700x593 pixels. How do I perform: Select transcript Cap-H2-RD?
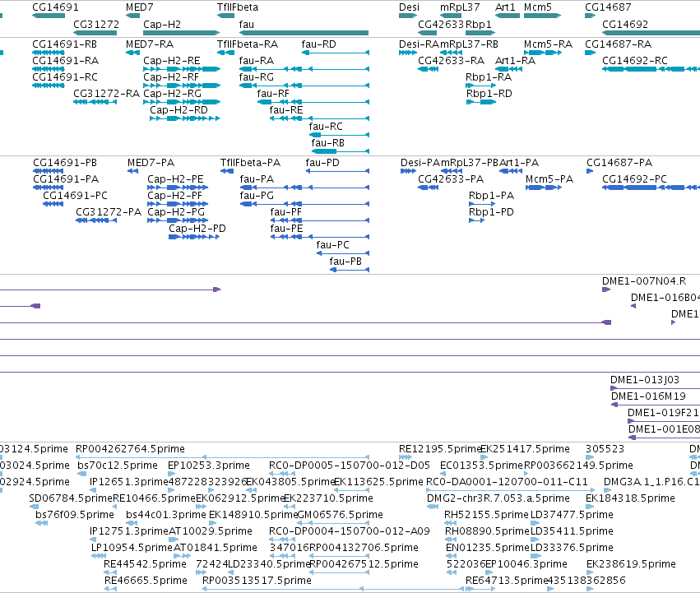(x=185, y=118)
